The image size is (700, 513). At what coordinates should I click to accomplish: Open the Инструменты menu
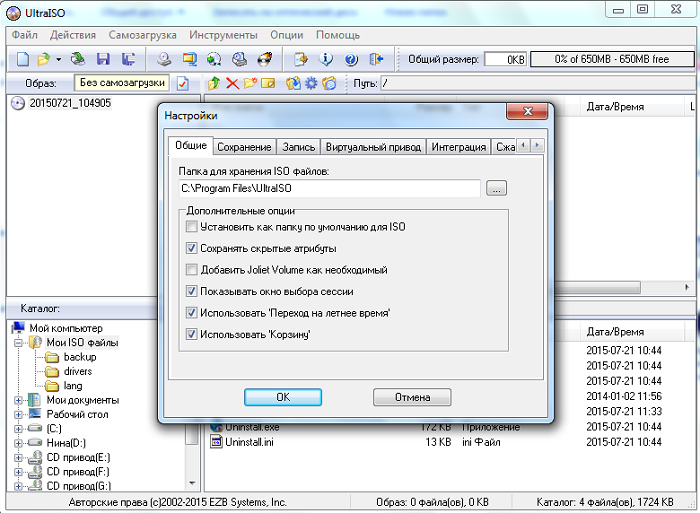223,35
